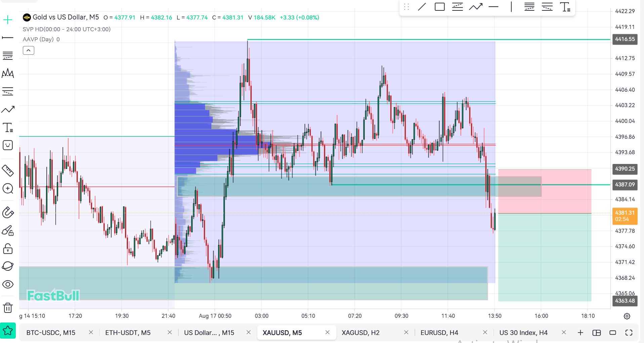Open chart settings gear on price axis
Image resolution: width=644 pixels, height=343 pixels.
(627, 316)
